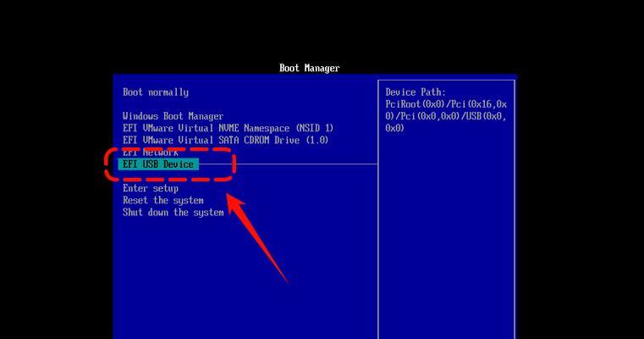The width and height of the screenshot is (644, 339).
Task: Select the EFI Network boot entry
Action: click(x=151, y=153)
